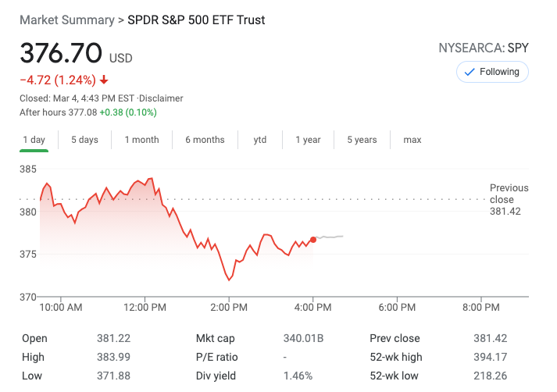557x392 pixels.
Task: Show the 5 years price history
Action: click(x=362, y=140)
